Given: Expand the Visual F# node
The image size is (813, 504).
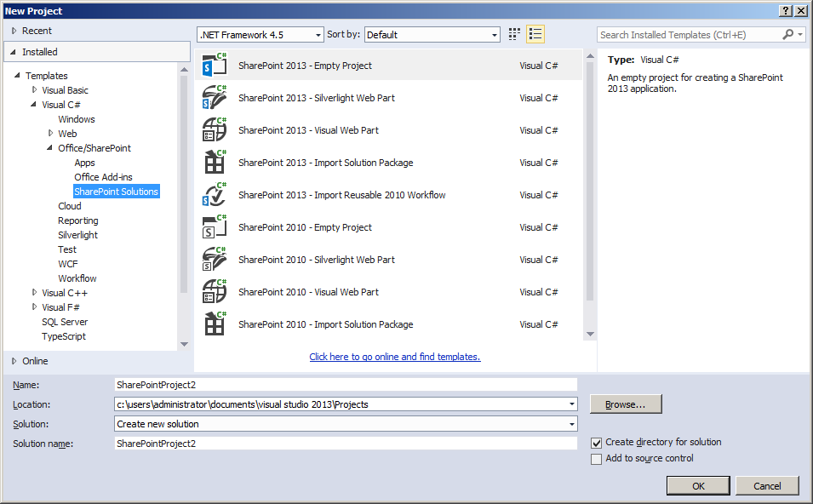Looking at the screenshot, I should coord(34,307).
